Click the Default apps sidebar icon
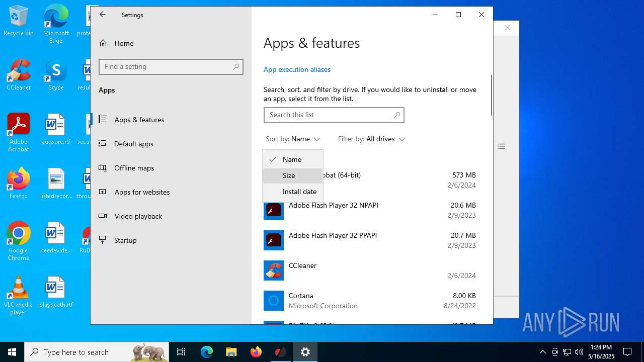The image size is (644, 362). click(103, 143)
